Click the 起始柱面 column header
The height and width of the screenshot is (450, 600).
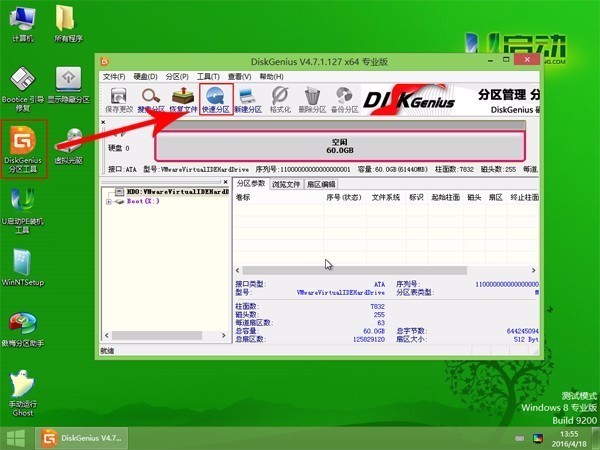(x=446, y=197)
